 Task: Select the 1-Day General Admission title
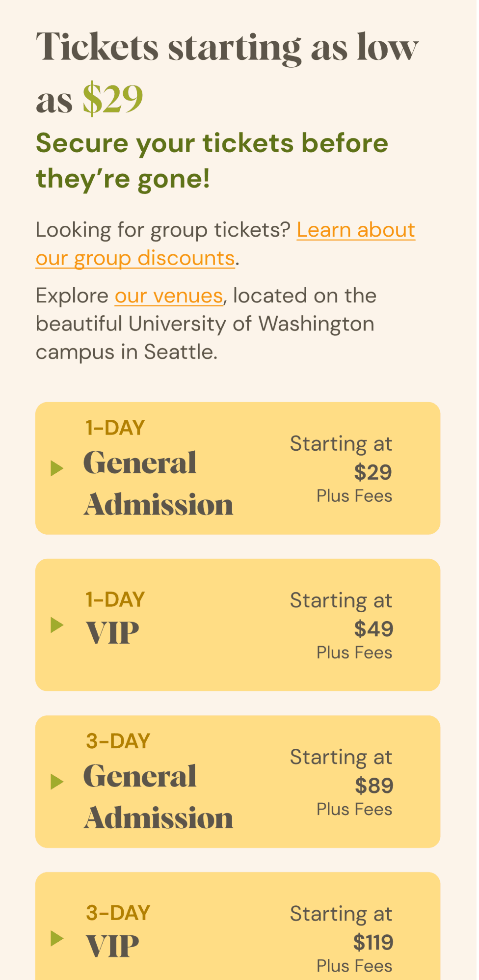click(158, 483)
